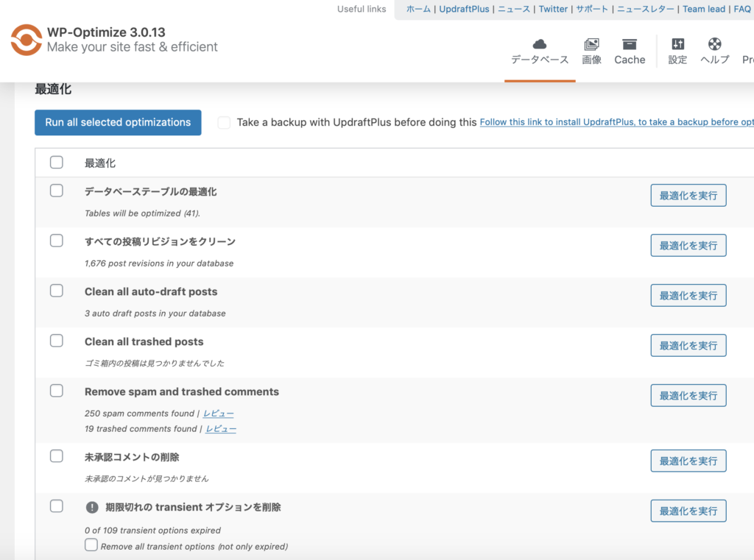754x560 pixels.
Task: Check Remove all transient options
Action: [x=91, y=545]
